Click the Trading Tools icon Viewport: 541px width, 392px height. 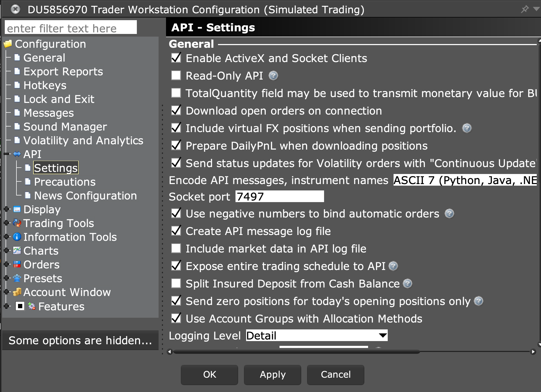tap(16, 223)
